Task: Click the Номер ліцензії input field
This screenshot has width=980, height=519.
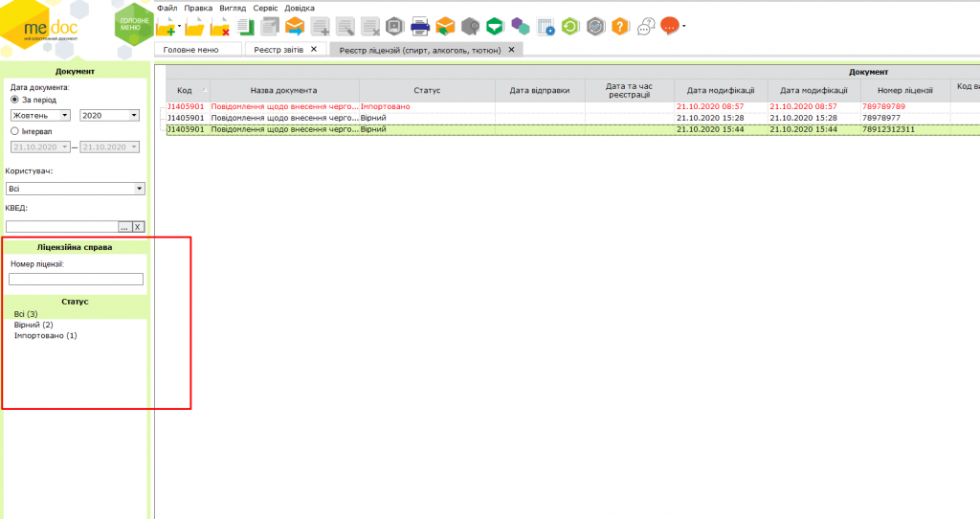Action: (76, 280)
